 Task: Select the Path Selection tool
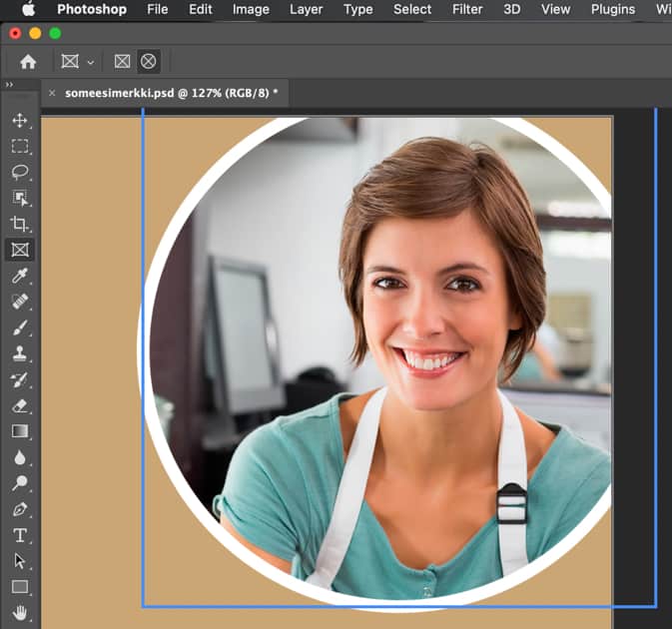[x=20, y=561]
